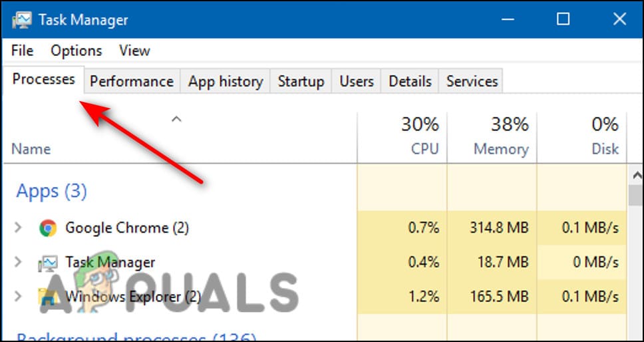The height and width of the screenshot is (342, 644).
Task: Open the Options menu
Action: pos(77,51)
